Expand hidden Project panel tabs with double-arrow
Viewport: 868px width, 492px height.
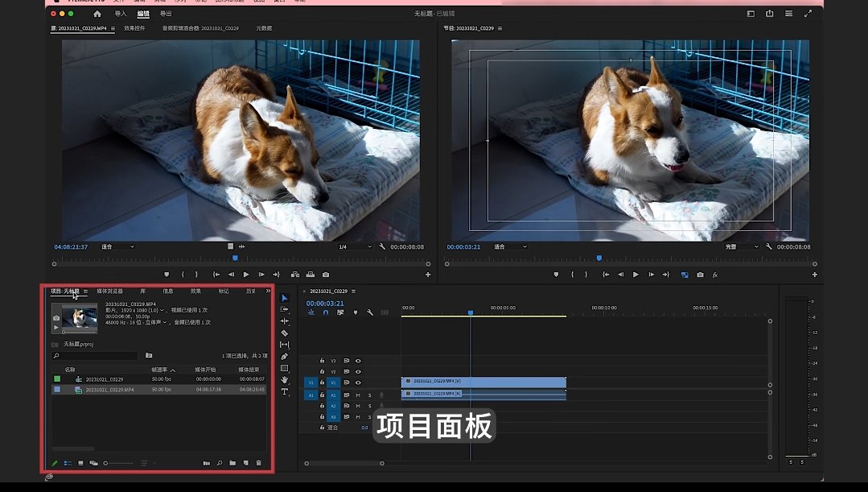click(268, 291)
